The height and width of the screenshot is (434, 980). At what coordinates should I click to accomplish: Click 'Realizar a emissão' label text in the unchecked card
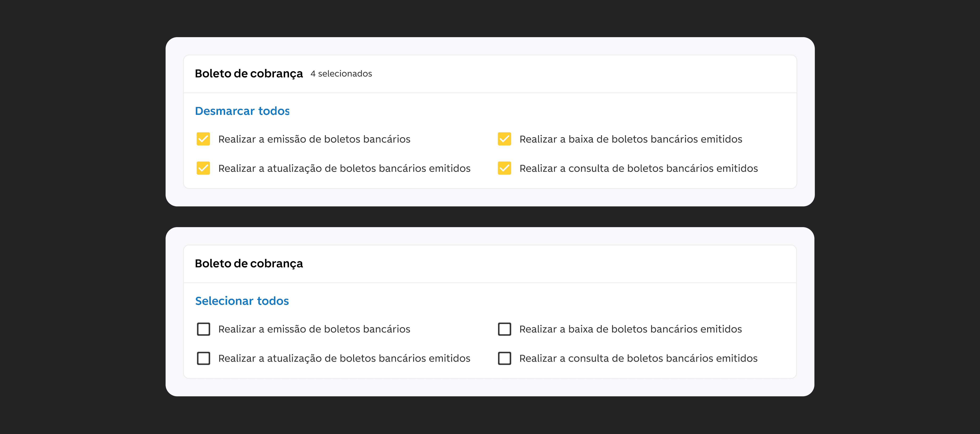point(314,329)
